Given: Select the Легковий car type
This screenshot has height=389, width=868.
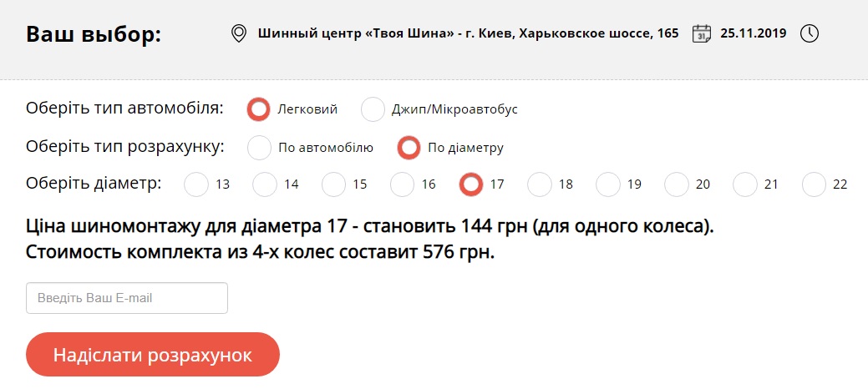Looking at the screenshot, I should pyautogui.click(x=259, y=109).
